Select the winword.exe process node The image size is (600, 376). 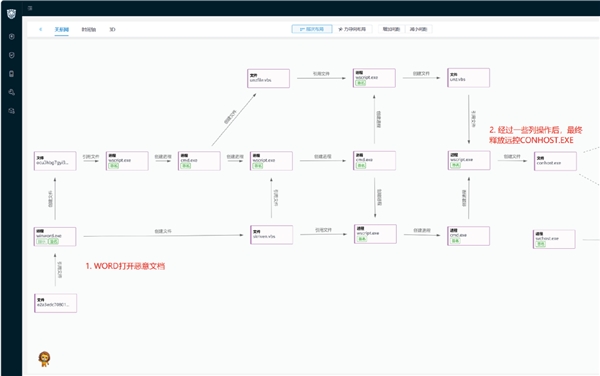point(55,236)
